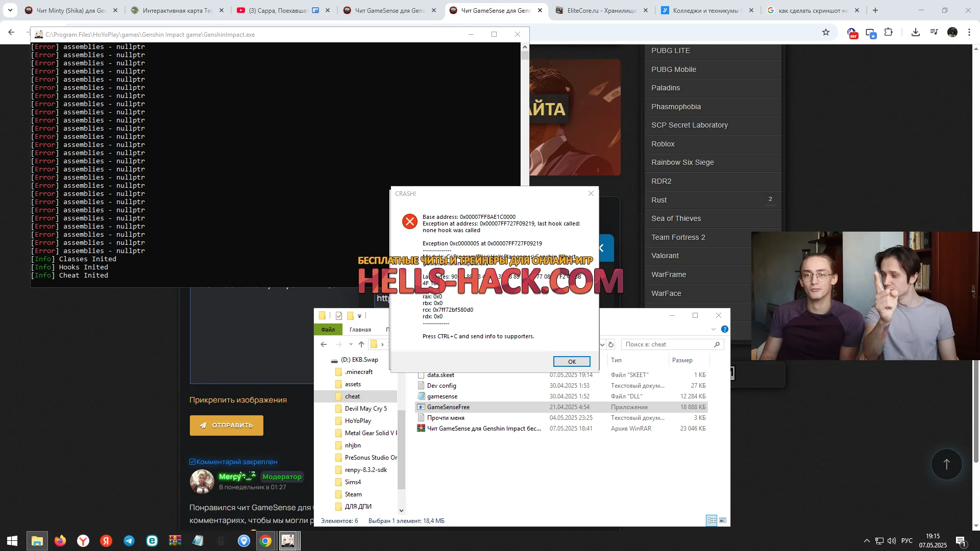The image size is (980, 551).
Task: Switch to Интерактивная карта tab
Action: coord(178,10)
